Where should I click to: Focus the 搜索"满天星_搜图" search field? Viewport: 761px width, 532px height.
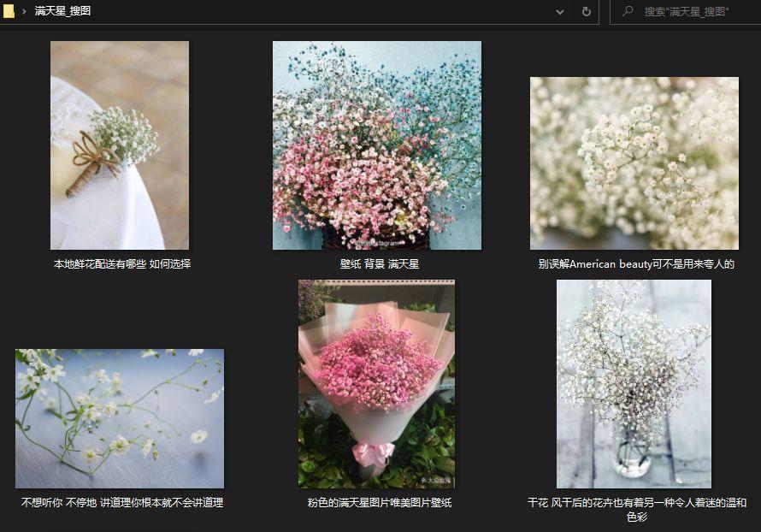coord(685,12)
